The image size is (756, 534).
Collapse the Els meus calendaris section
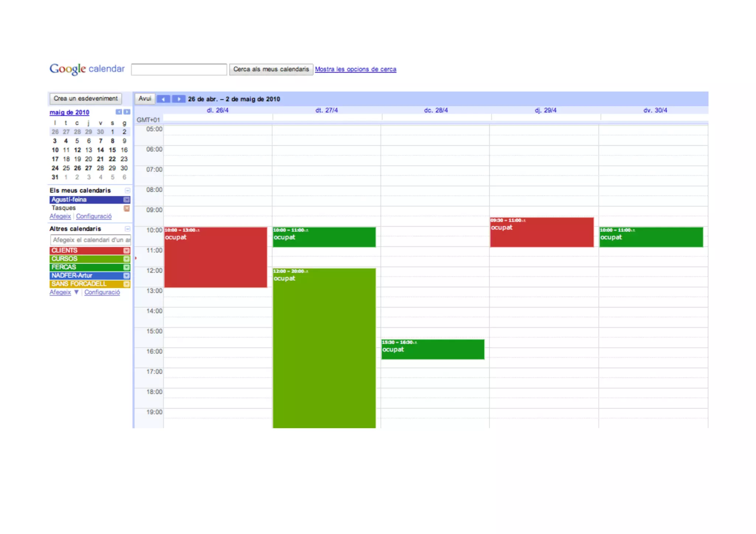point(127,190)
